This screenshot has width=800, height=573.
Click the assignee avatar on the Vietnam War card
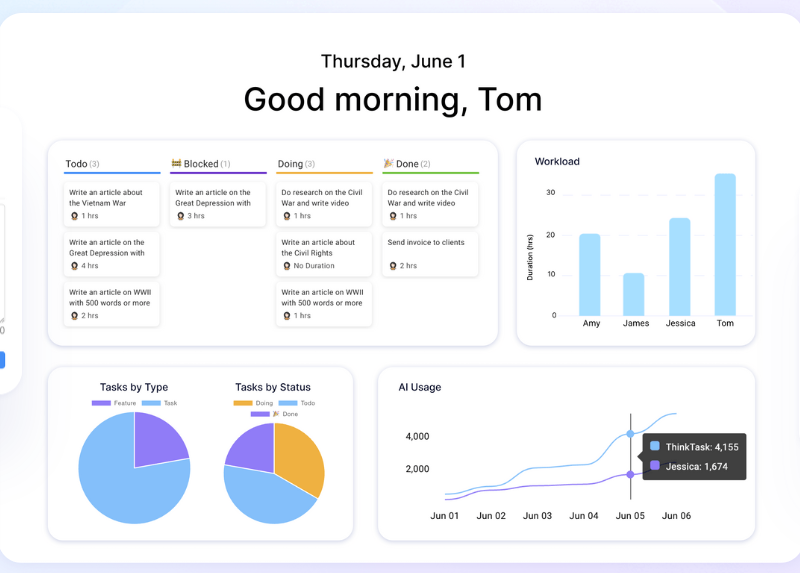[74, 216]
